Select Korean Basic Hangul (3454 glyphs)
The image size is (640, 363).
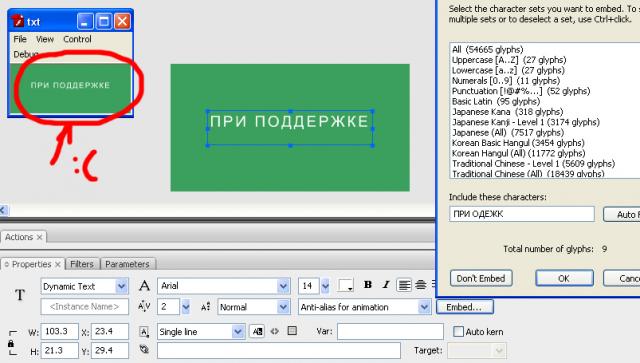pyautogui.click(x=518, y=143)
